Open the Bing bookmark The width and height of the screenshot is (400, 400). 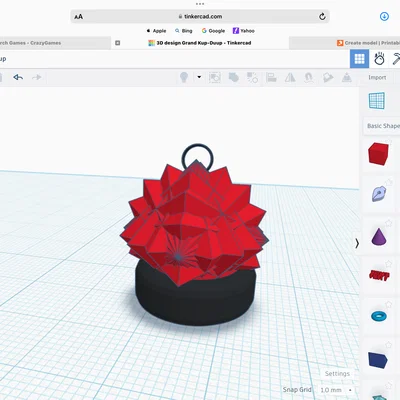point(184,31)
